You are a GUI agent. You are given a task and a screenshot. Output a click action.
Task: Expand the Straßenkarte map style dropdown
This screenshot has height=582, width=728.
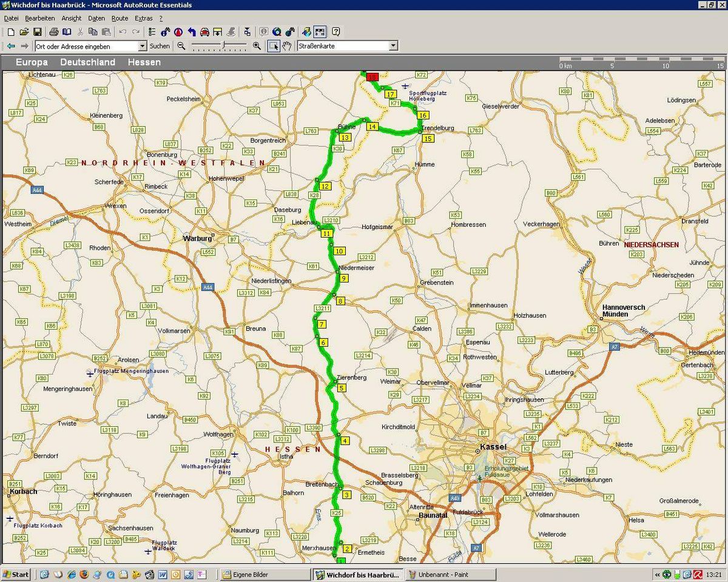pyautogui.click(x=393, y=46)
